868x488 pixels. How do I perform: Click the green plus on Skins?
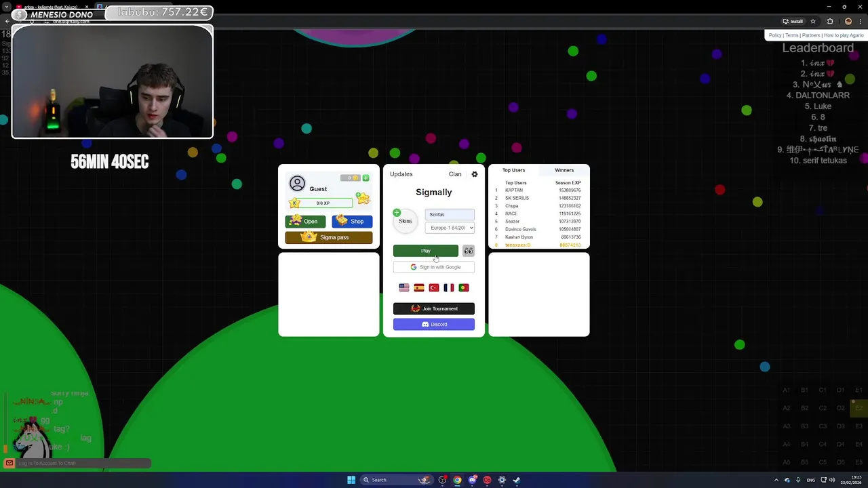tap(397, 213)
